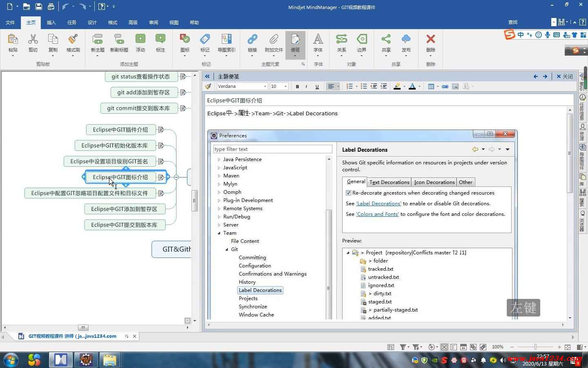Viewport: 588px width, 368px height.
Task: Insert a relationship (关系) line
Action: tap(341, 39)
